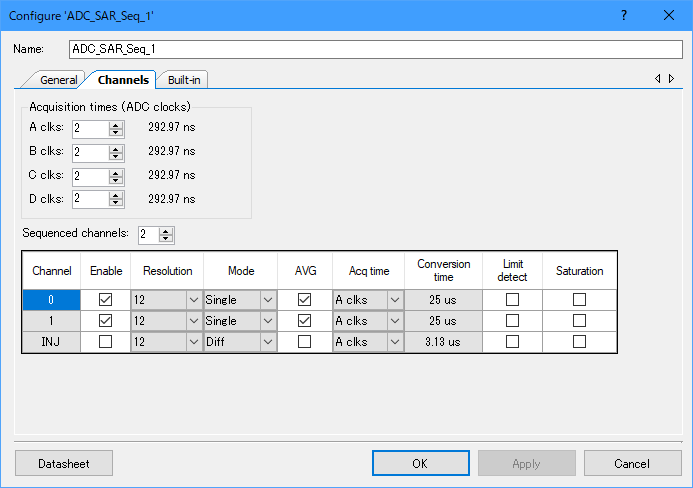This screenshot has height=488, width=693.
Task: Increase C clks value with up arrow
Action: (x=116, y=172)
